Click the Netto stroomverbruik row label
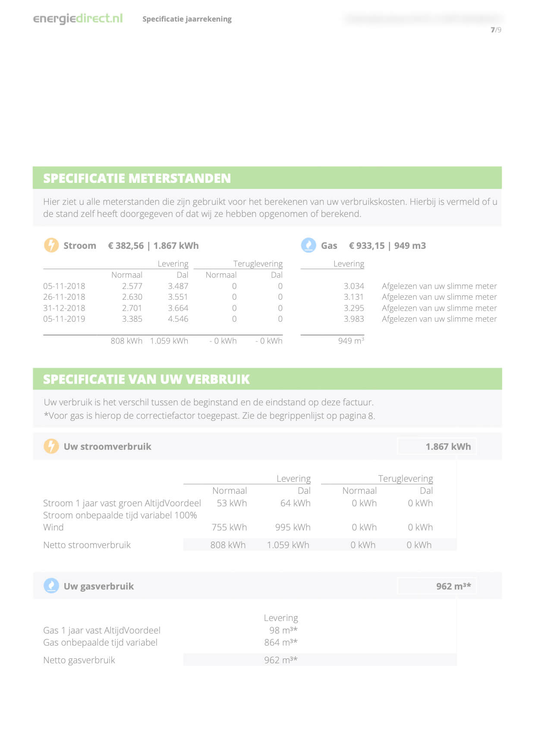The width and height of the screenshot is (535, 756). (x=87, y=545)
